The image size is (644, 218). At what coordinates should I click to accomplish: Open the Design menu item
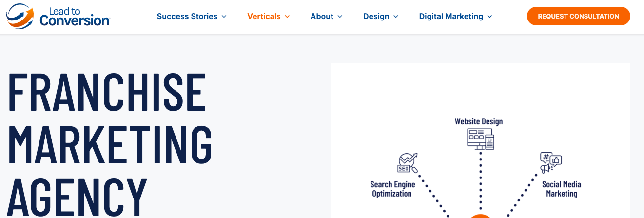coord(376,17)
